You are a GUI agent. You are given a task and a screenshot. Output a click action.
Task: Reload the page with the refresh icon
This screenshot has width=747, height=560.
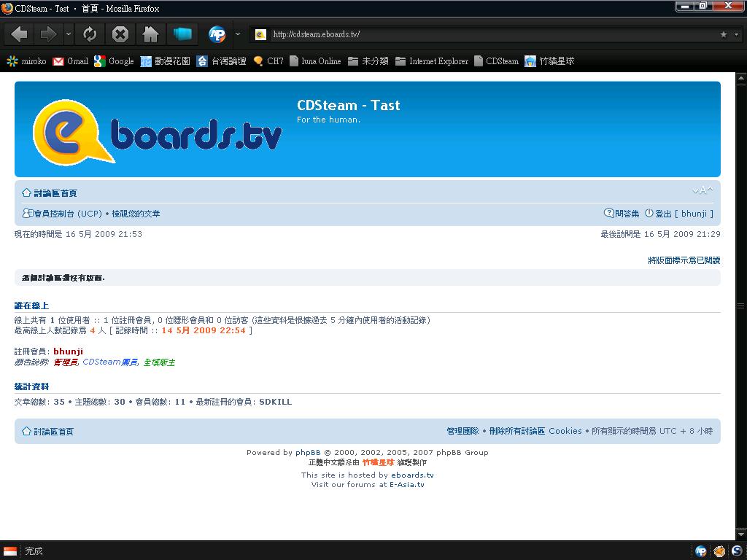coord(90,34)
